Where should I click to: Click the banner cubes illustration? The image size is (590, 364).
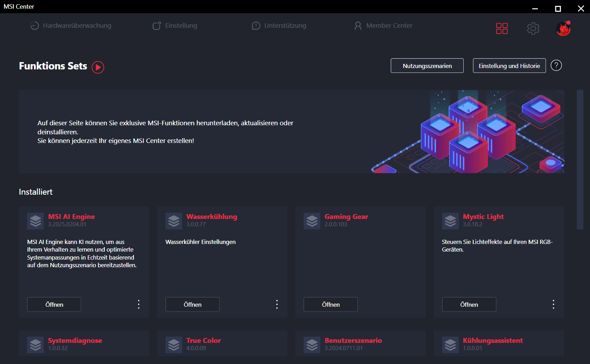coord(468,132)
